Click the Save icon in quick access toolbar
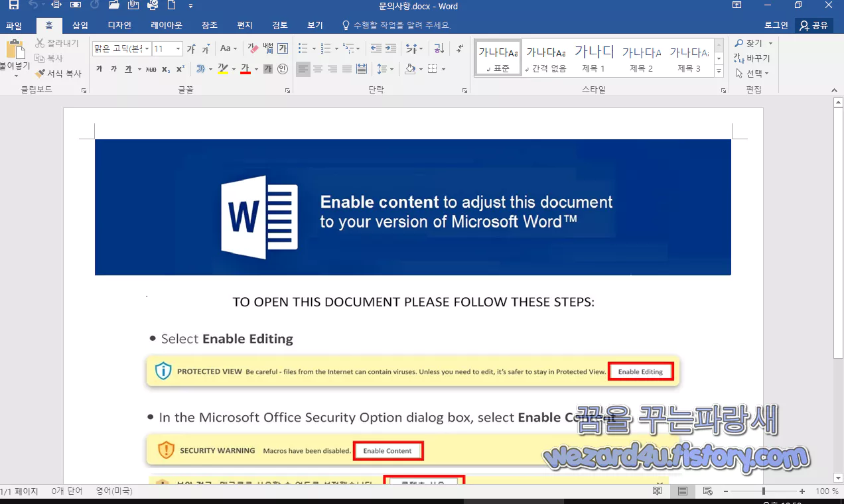This screenshot has width=844, height=504. point(13,5)
